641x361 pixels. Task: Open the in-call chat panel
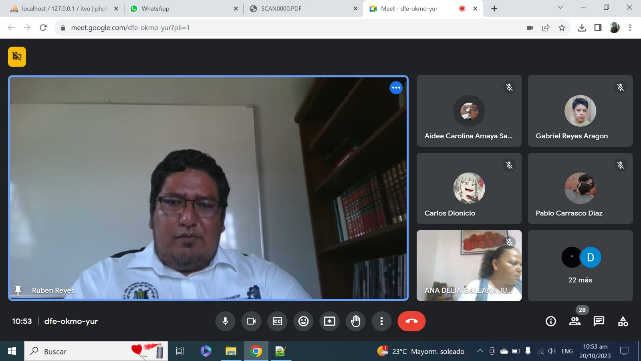(x=599, y=321)
